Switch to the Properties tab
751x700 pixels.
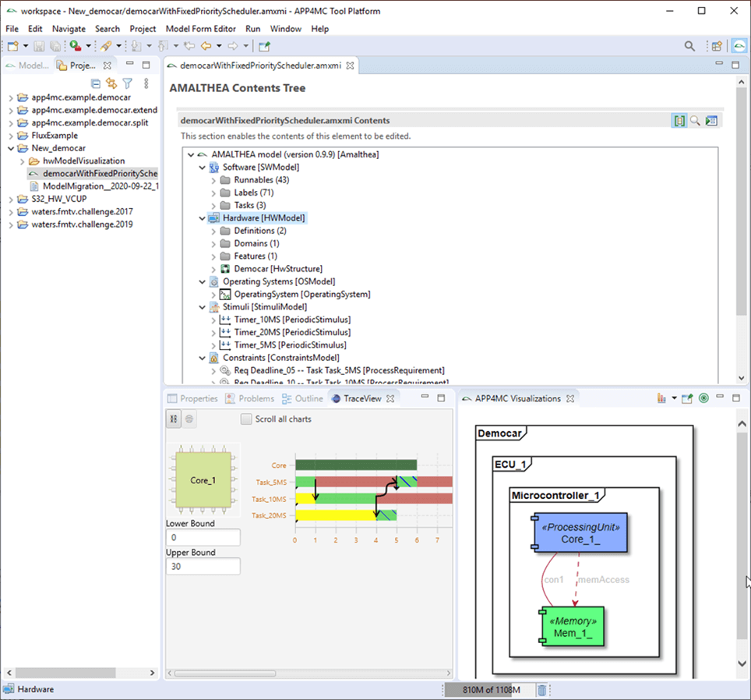coord(193,398)
